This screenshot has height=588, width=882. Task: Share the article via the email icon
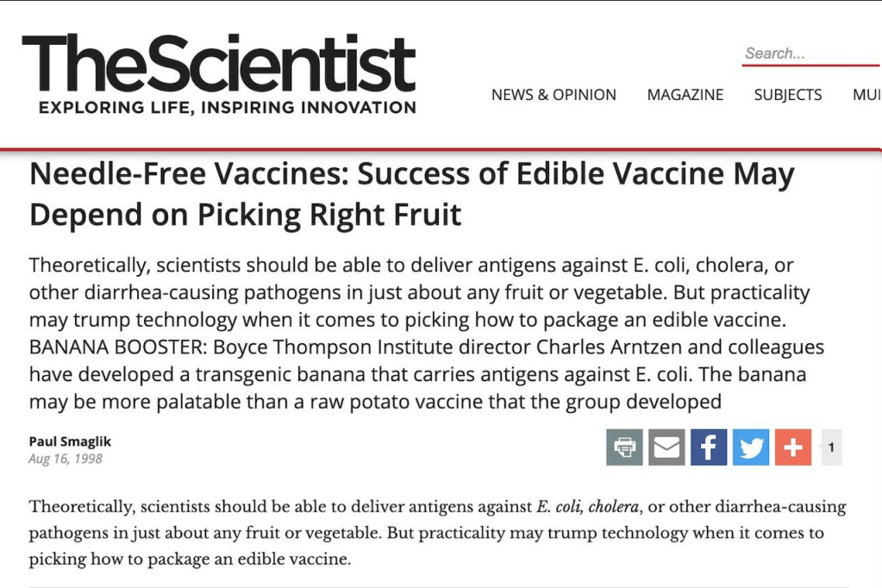coord(666,447)
